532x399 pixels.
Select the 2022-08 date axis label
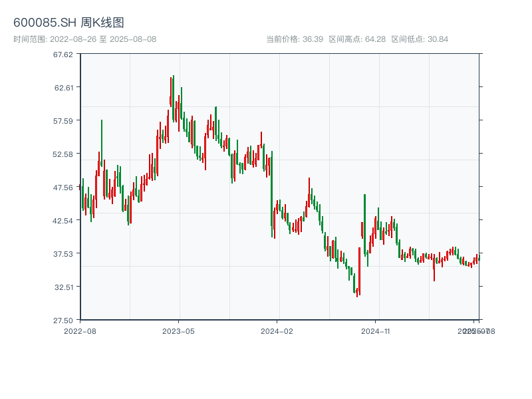pyautogui.click(x=80, y=331)
